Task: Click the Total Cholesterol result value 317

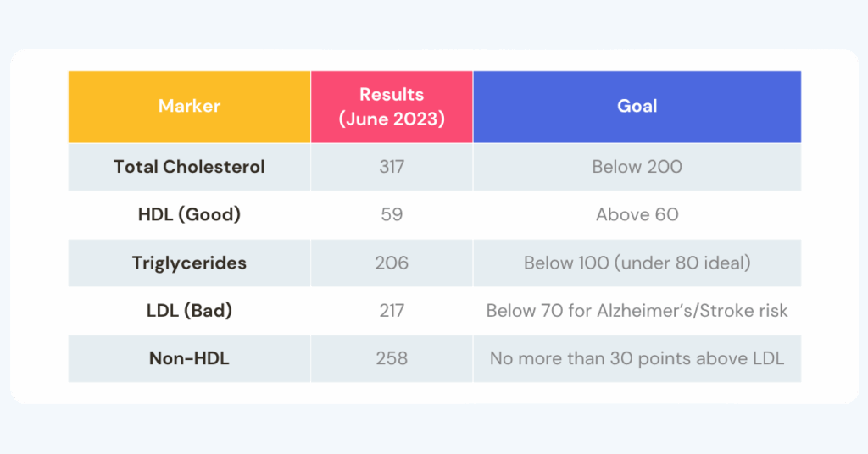Action: (x=392, y=167)
